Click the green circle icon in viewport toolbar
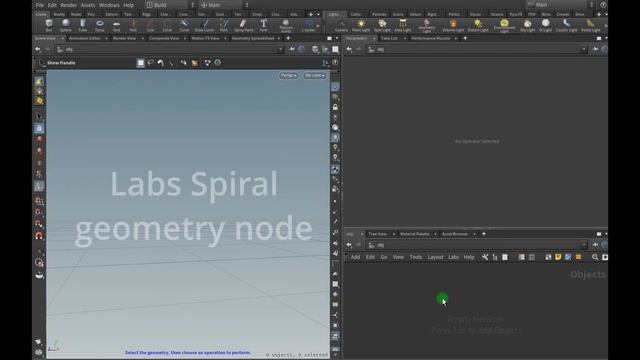 (218, 62)
